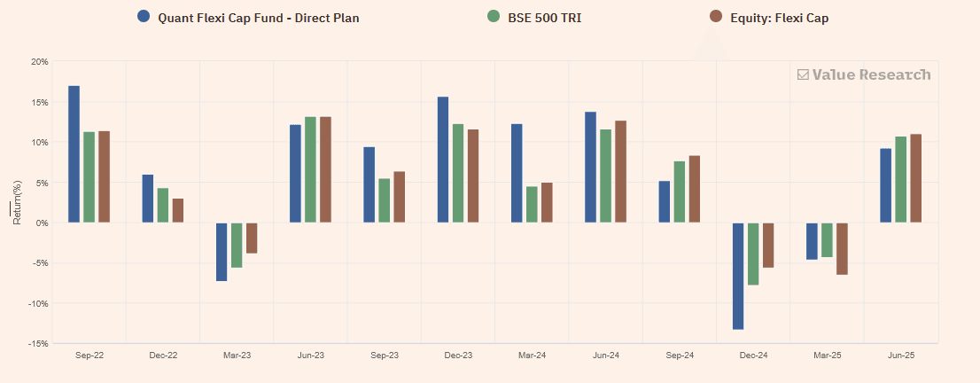Image resolution: width=980 pixels, height=383 pixels.
Task: Select the blue Quant fund bar for Jun-25
Action: [885, 185]
